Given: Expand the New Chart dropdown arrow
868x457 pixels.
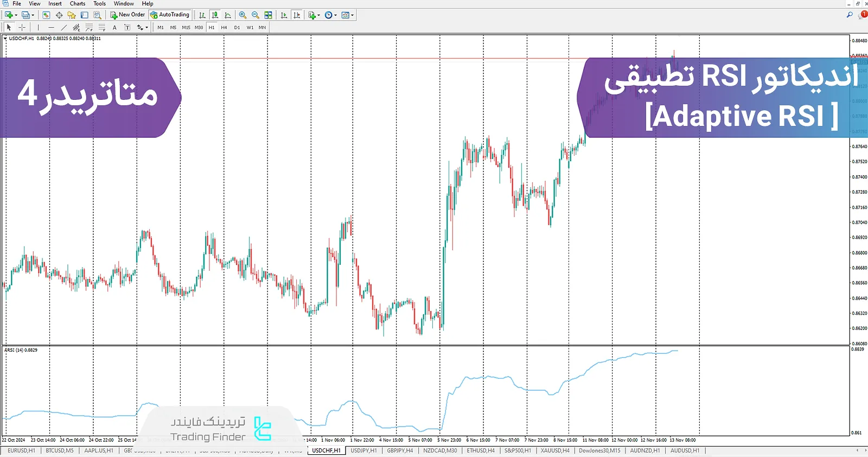Looking at the screenshot, I should click(x=16, y=15).
